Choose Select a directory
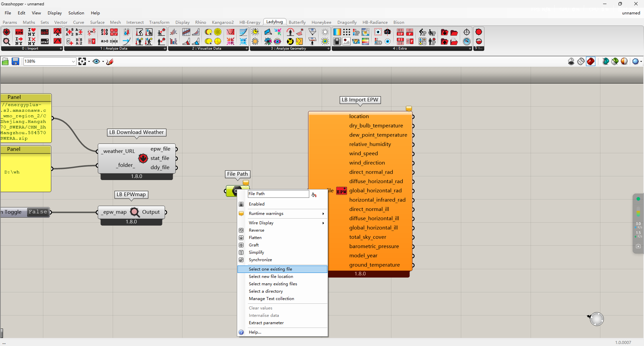The height and width of the screenshot is (346, 644). pos(282,291)
